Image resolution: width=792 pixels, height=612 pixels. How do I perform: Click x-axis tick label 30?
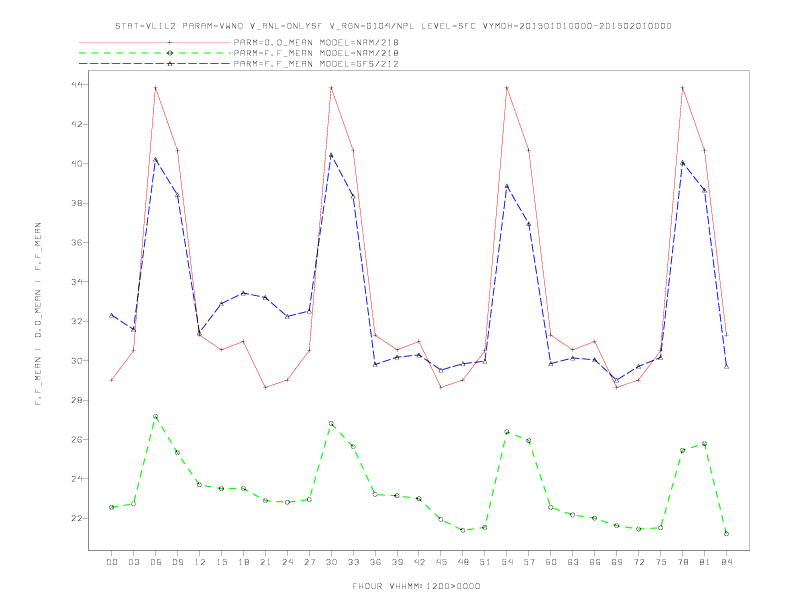point(331,562)
